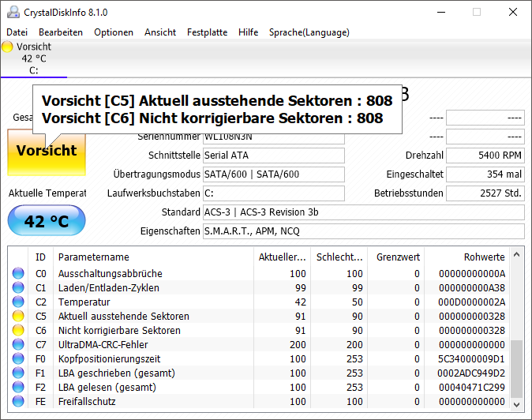Click raw value 0002ADC949D2
The image size is (532, 420).
pos(471,373)
